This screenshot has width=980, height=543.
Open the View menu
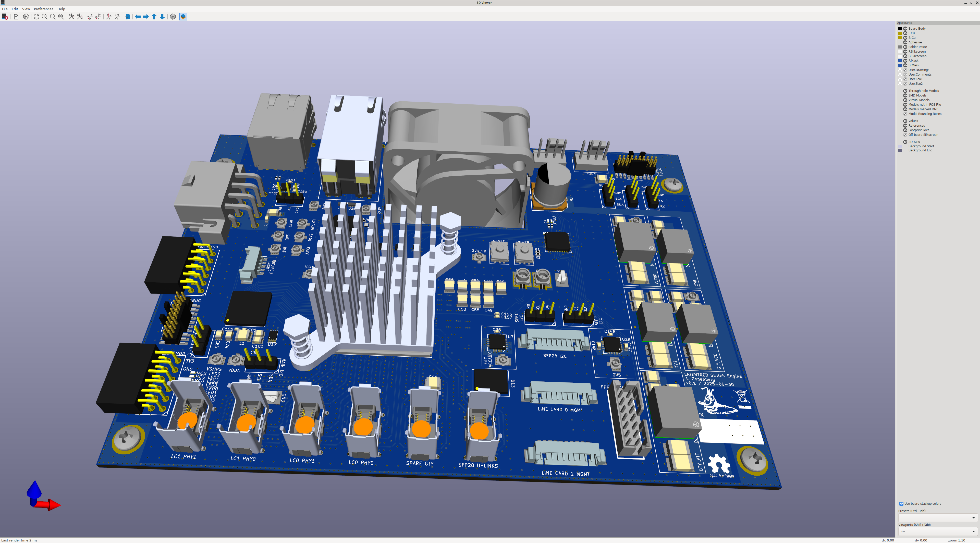(26, 9)
